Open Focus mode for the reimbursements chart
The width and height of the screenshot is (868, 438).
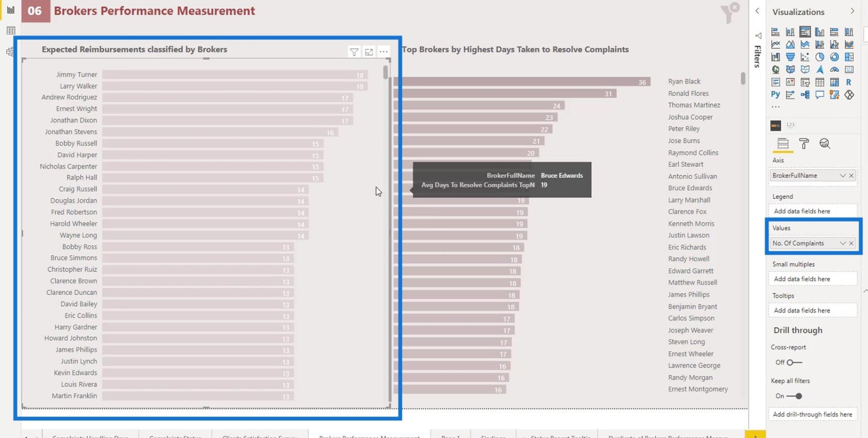coord(369,52)
